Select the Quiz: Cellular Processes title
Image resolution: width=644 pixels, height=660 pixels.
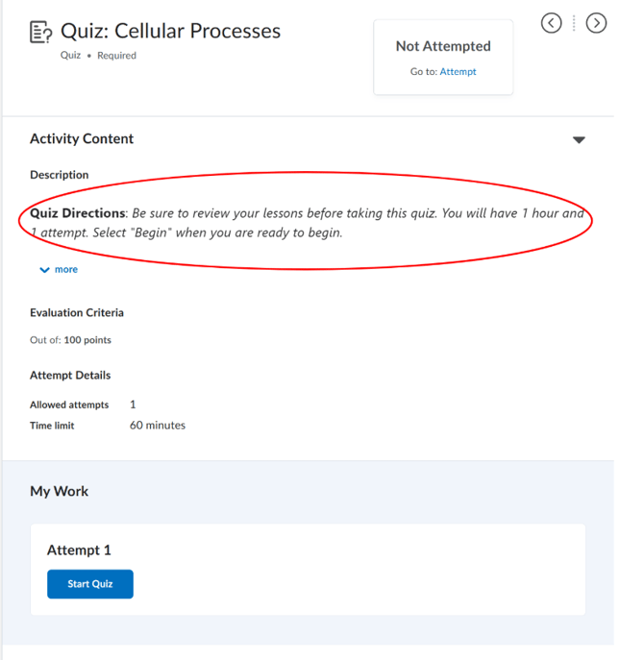[x=170, y=31]
